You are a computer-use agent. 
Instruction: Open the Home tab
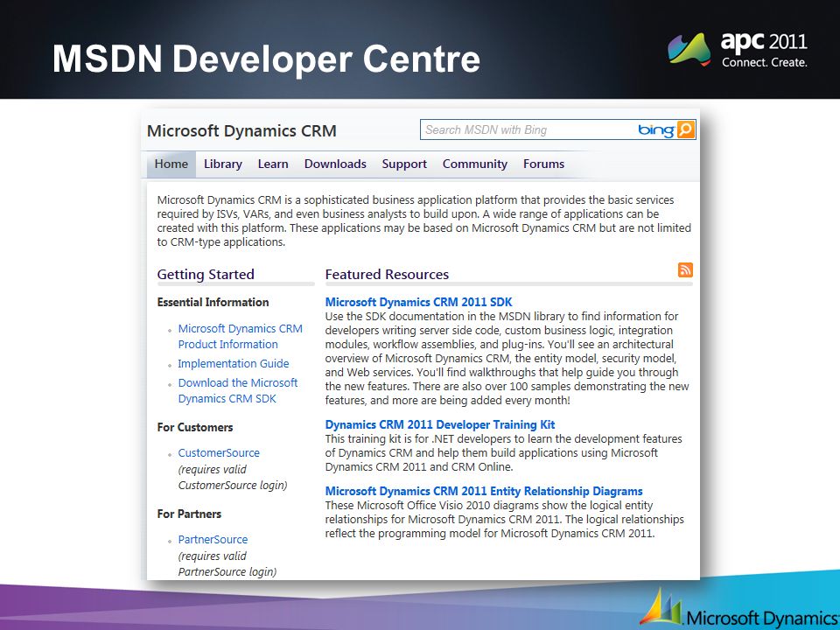point(171,164)
